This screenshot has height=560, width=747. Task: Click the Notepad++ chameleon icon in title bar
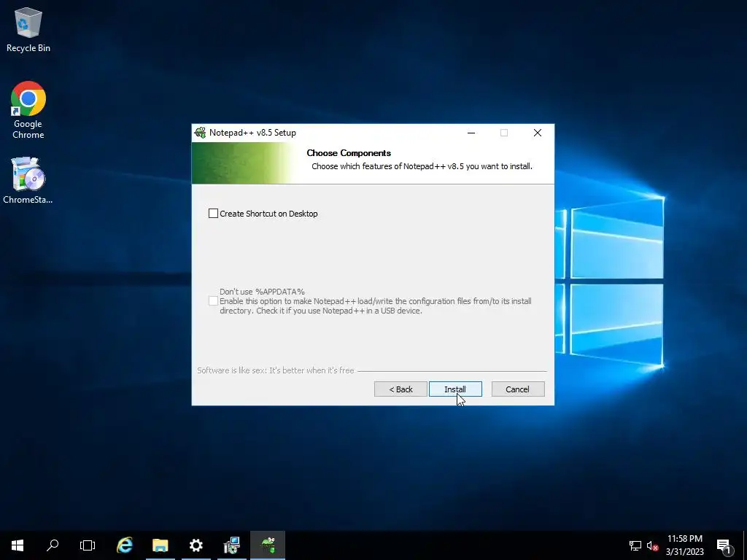pos(201,133)
